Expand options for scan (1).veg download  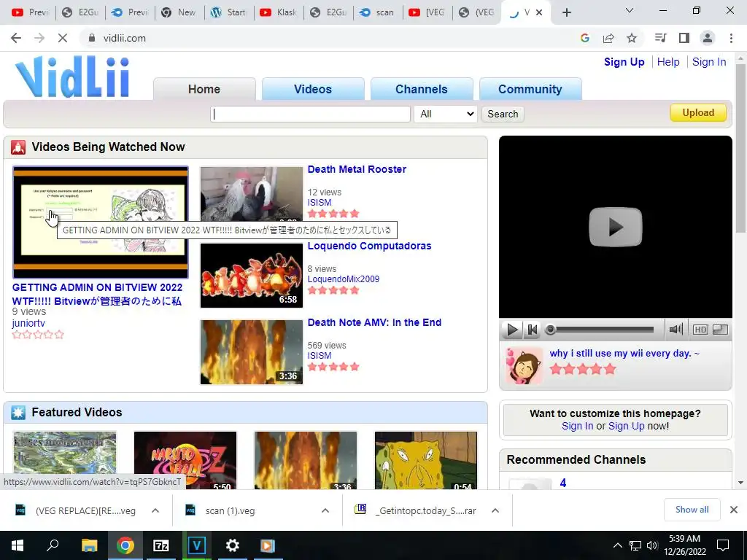click(325, 510)
